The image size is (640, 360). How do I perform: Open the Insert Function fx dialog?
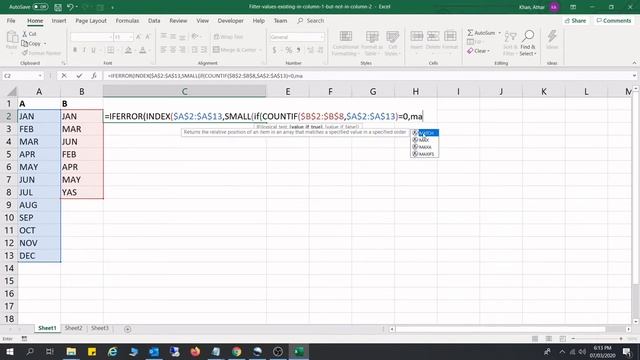point(94,76)
